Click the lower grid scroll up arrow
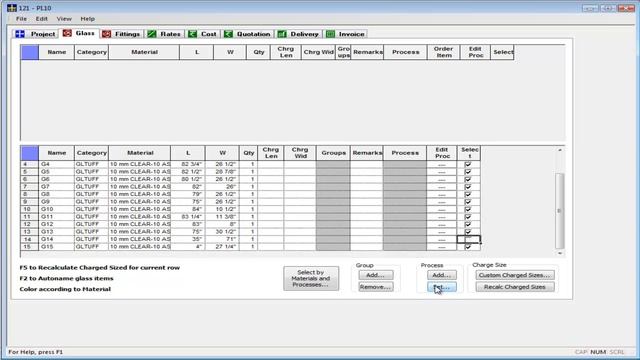Image resolution: width=640 pixels, height=360 pixels. [560, 150]
